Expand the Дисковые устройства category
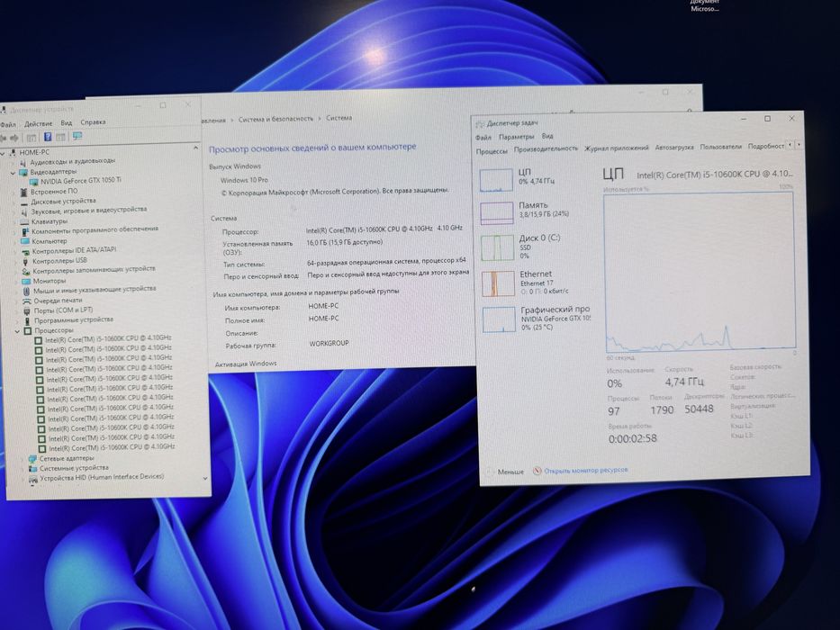This screenshot has width=840, height=630. [x=14, y=202]
